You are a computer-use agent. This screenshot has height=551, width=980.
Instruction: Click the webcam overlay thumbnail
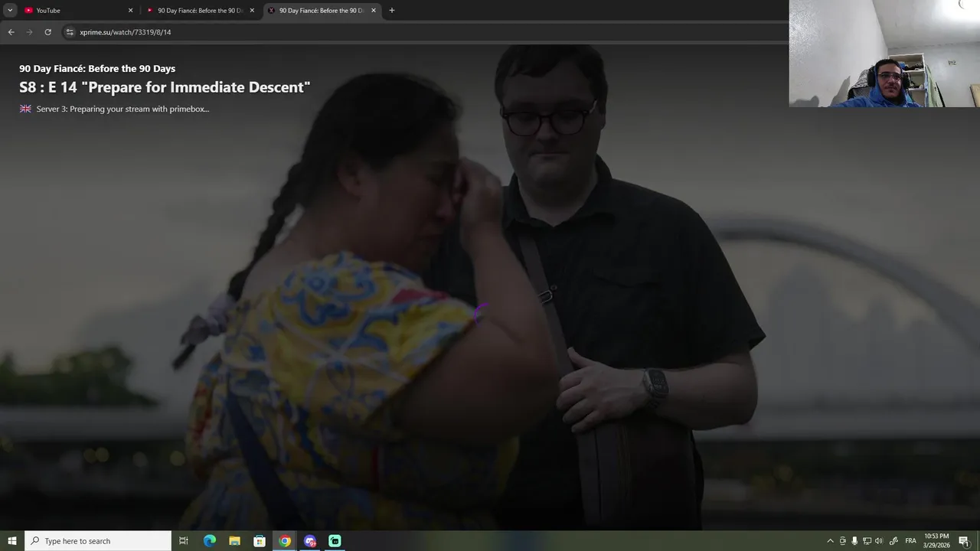[884, 54]
